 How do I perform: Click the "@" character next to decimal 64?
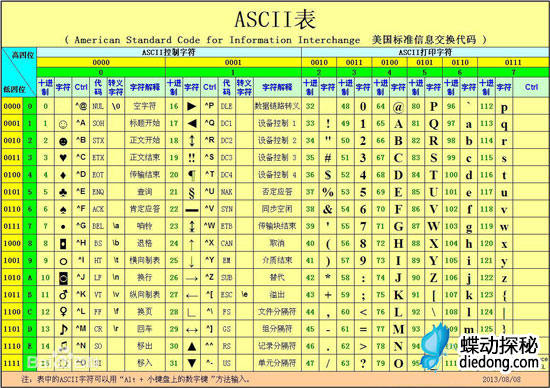tap(398, 107)
